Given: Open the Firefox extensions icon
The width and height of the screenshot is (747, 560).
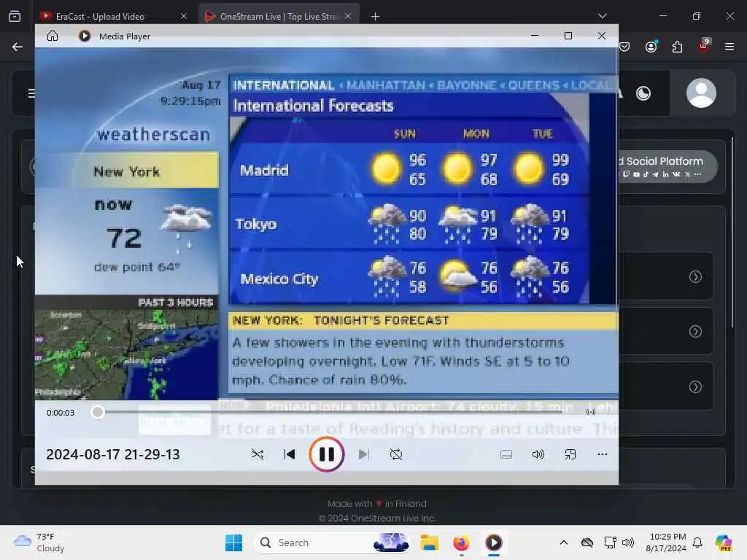Looking at the screenshot, I should pos(677,47).
